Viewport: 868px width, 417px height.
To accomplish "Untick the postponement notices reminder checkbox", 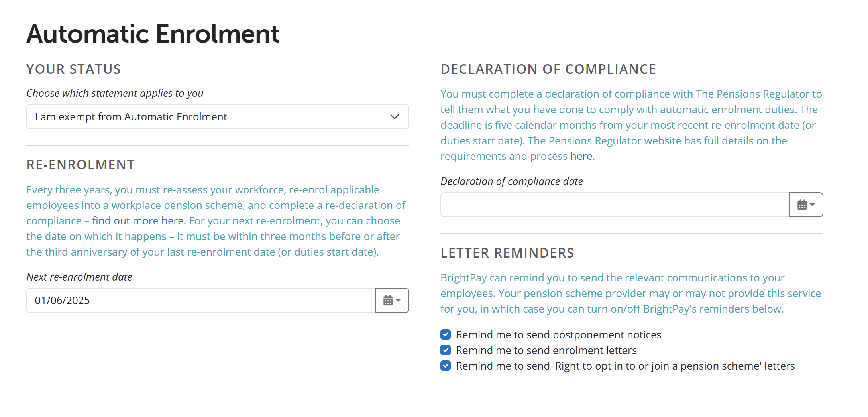I will point(446,334).
